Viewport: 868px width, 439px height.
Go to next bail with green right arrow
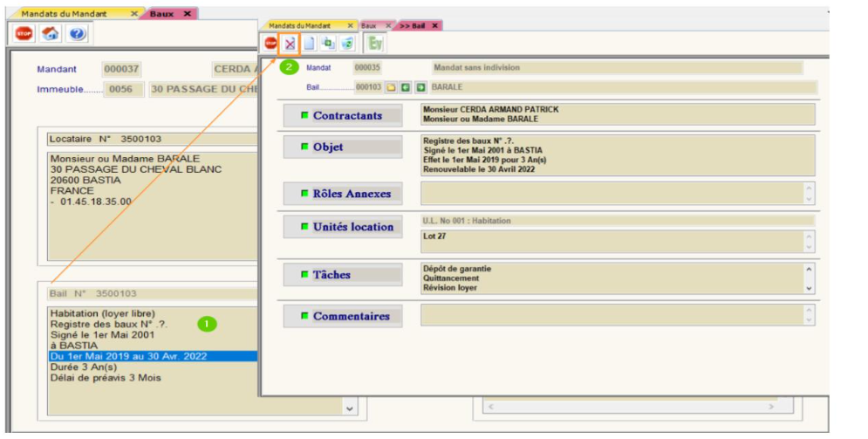click(x=420, y=87)
